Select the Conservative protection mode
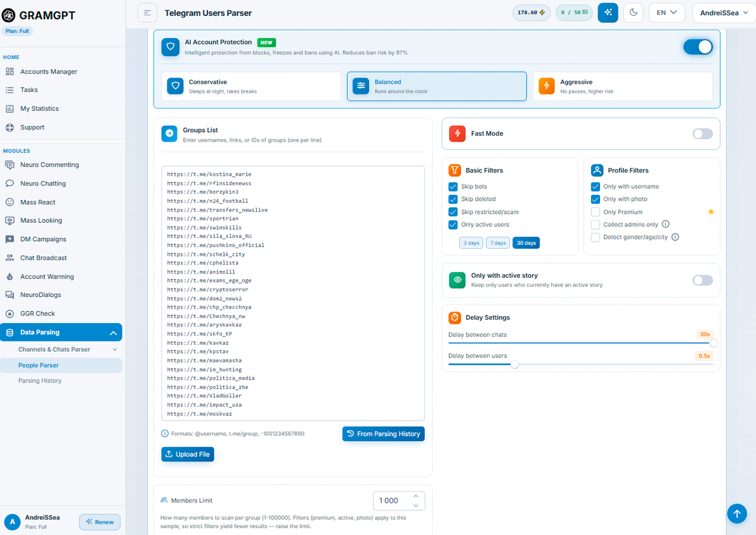This screenshot has width=756, height=535. (x=251, y=86)
